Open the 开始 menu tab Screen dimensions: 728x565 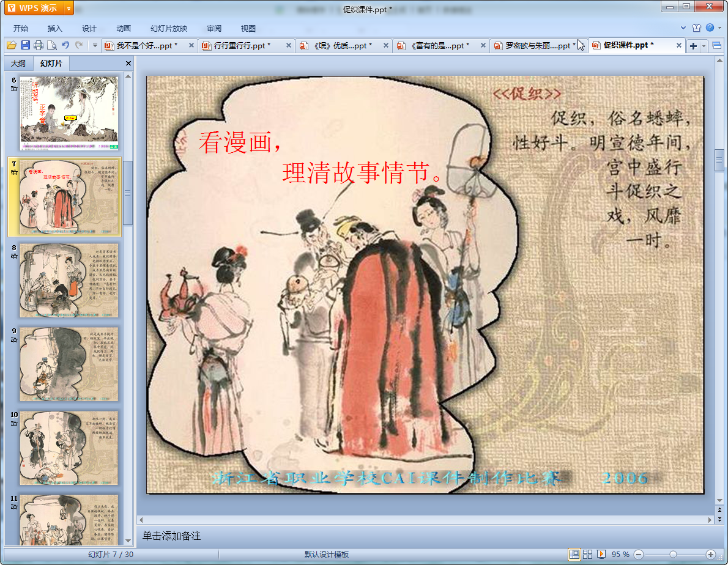click(20, 28)
